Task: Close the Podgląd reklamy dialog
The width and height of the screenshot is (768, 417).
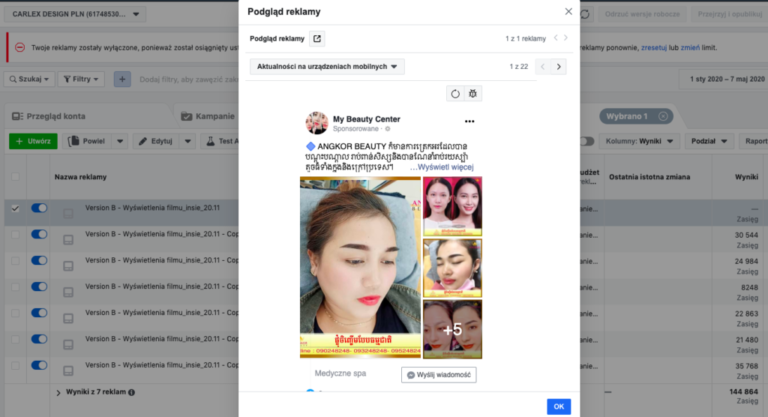Action: point(569,12)
